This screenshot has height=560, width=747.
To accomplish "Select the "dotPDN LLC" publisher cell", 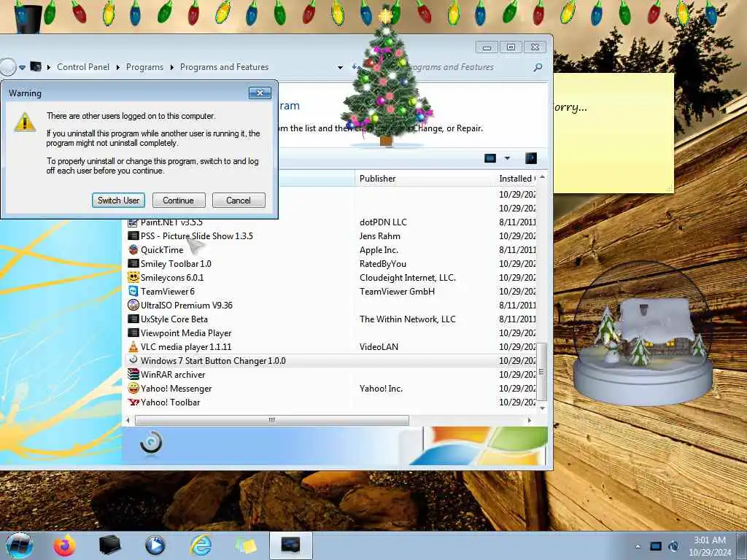I will tap(383, 222).
